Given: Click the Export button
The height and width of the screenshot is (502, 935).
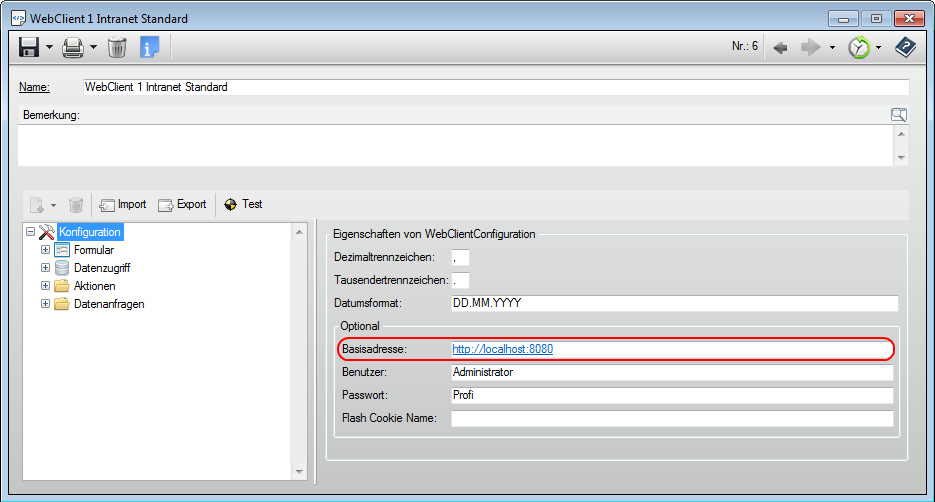Looking at the screenshot, I should coord(182,205).
